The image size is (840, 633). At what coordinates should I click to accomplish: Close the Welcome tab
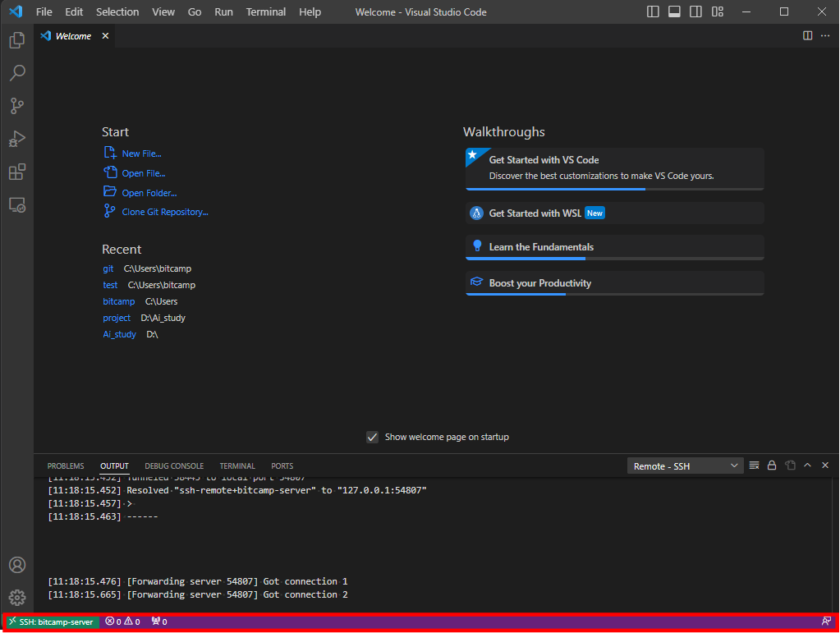coord(106,36)
